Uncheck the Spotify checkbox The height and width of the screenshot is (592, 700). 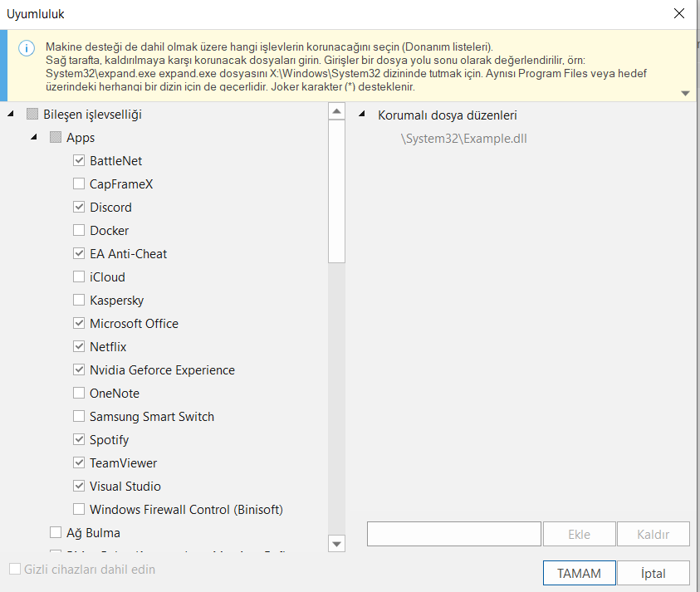(79, 439)
